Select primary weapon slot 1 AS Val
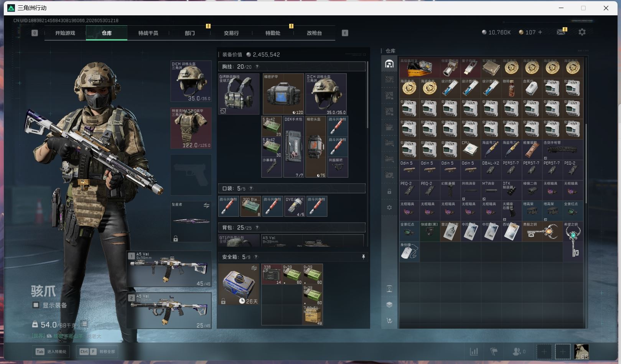621x364 pixels. click(169, 269)
